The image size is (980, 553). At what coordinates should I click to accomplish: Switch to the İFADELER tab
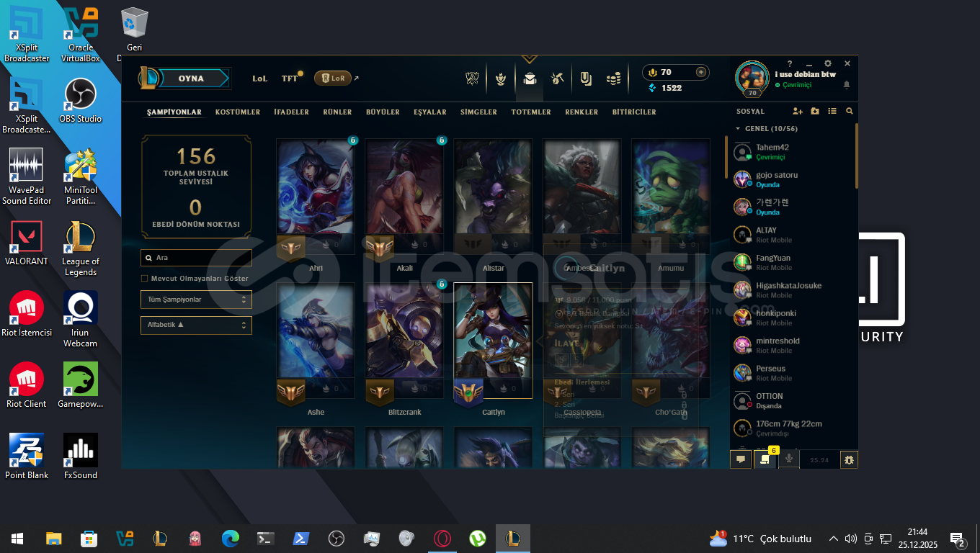point(291,112)
